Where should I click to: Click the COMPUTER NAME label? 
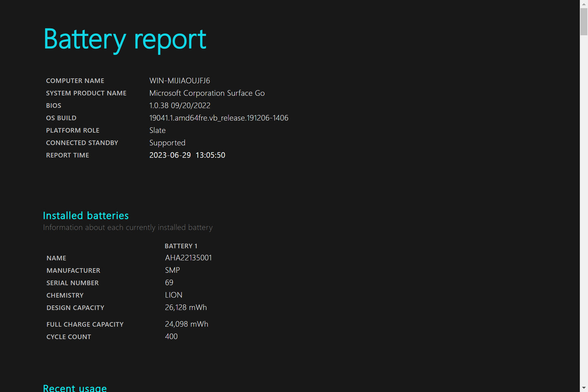click(x=75, y=81)
